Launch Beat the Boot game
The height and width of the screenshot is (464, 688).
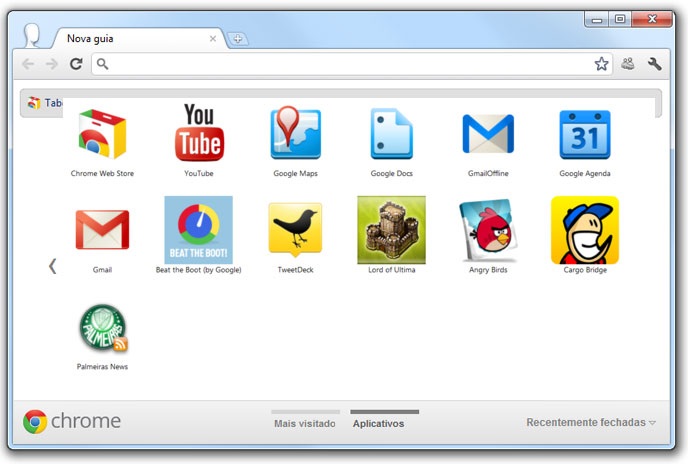click(x=199, y=230)
